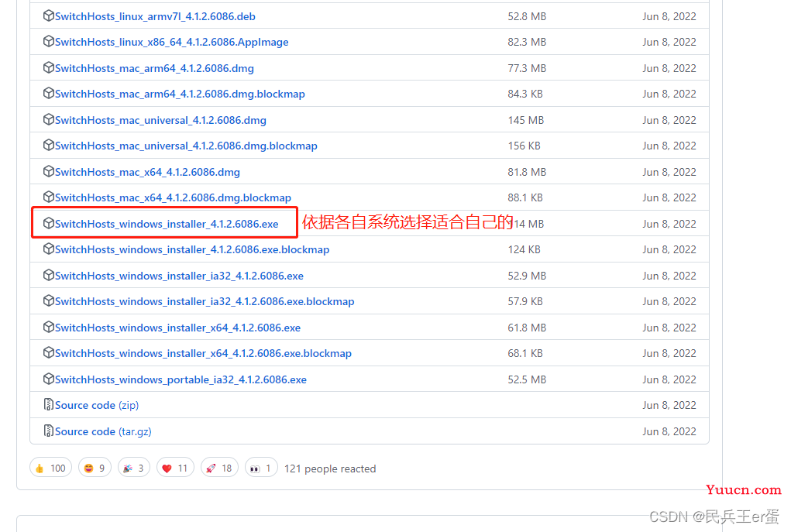Add heart reaction with 11 count
This screenshot has width=791, height=532.
(x=175, y=468)
